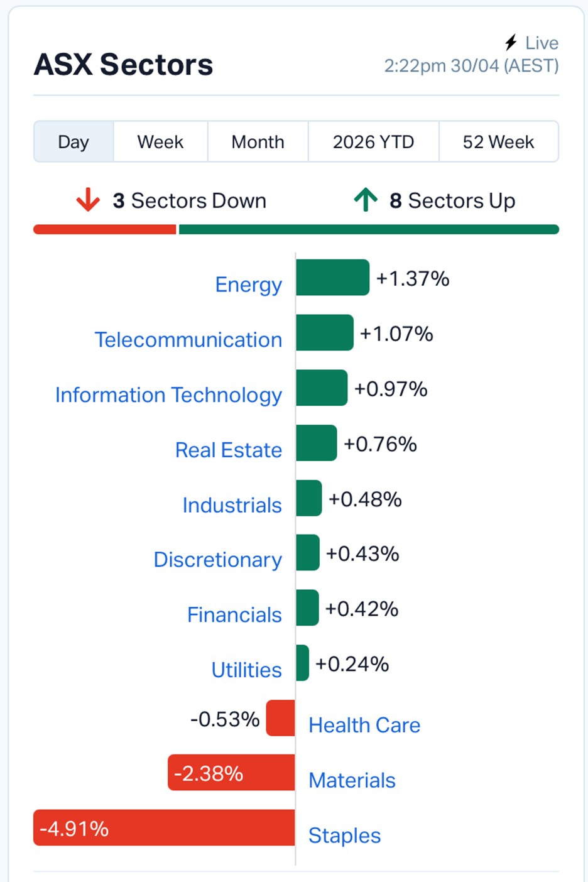
Task: Open the Discretionary sector link
Action: [217, 560]
